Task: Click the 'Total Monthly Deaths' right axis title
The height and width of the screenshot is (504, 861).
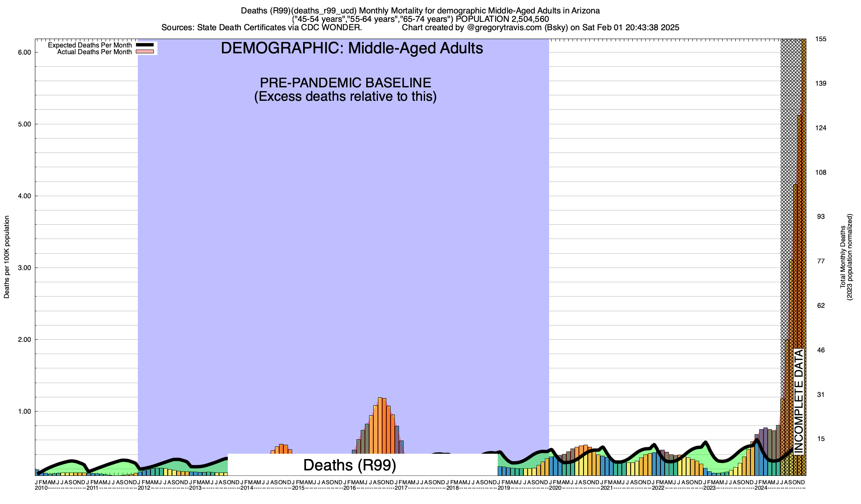Action: tap(843, 257)
